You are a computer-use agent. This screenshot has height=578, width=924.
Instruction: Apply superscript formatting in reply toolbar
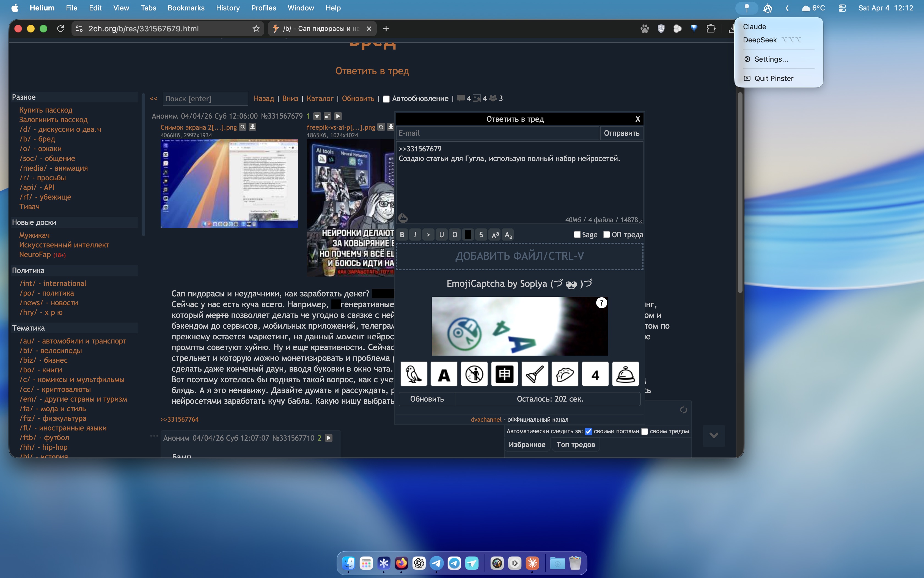(495, 235)
